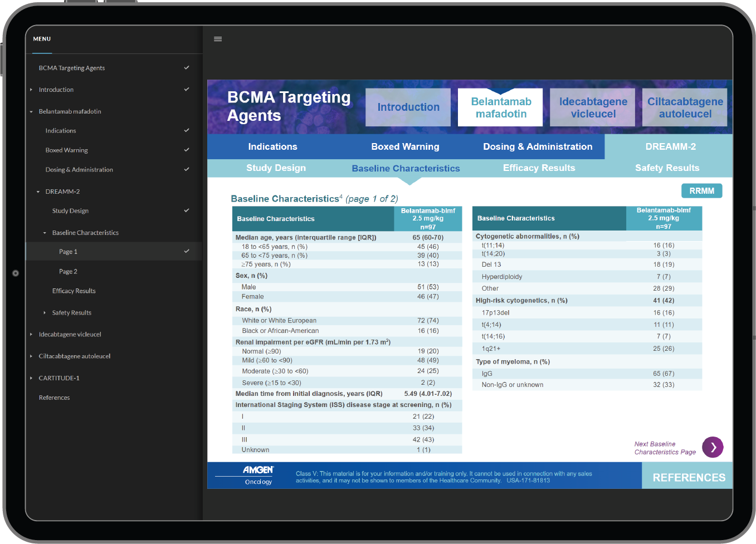Screen dimensions: 756x544
Task: Open Boxed Warning in side menu
Action: pyautogui.click(x=67, y=150)
